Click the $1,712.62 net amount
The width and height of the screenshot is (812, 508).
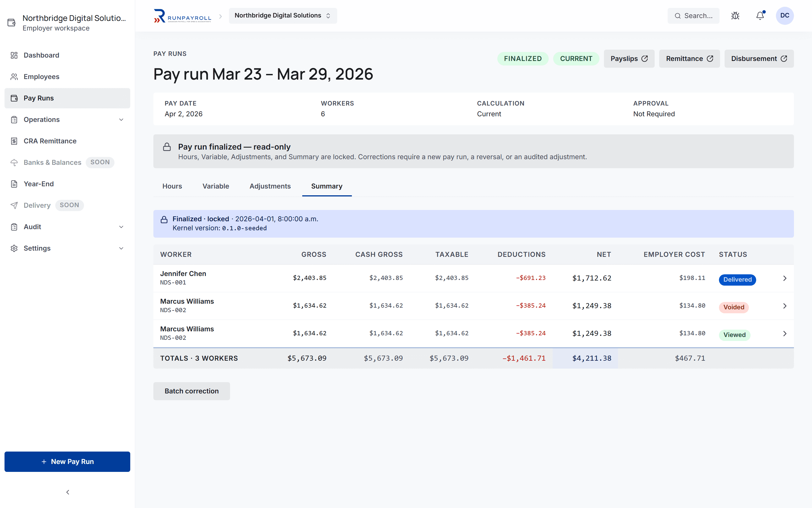[592, 278]
